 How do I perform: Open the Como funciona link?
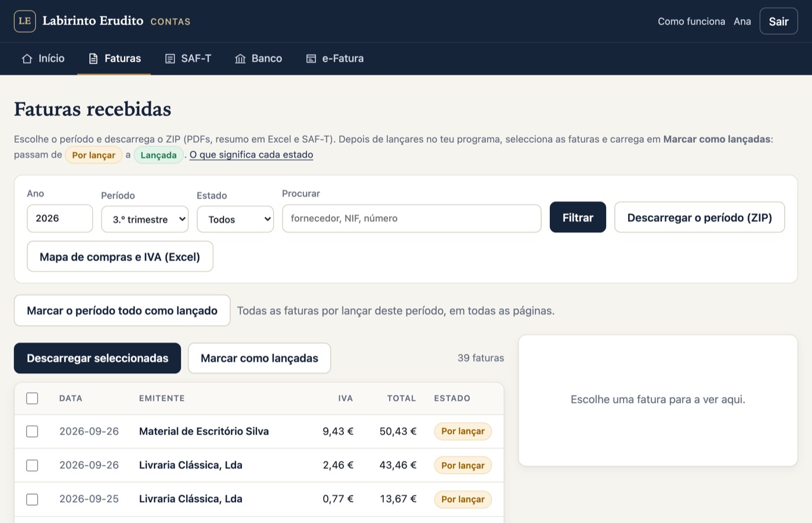click(x=691, y=21)
